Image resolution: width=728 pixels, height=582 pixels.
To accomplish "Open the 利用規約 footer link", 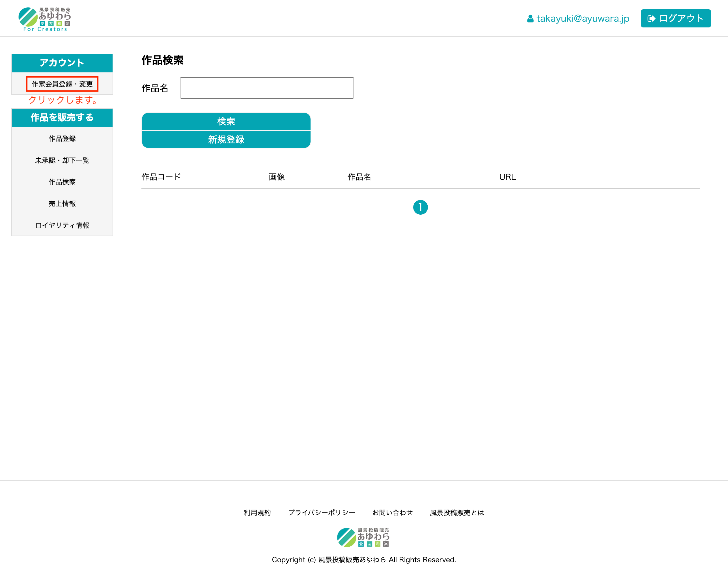I will point(257,512).
